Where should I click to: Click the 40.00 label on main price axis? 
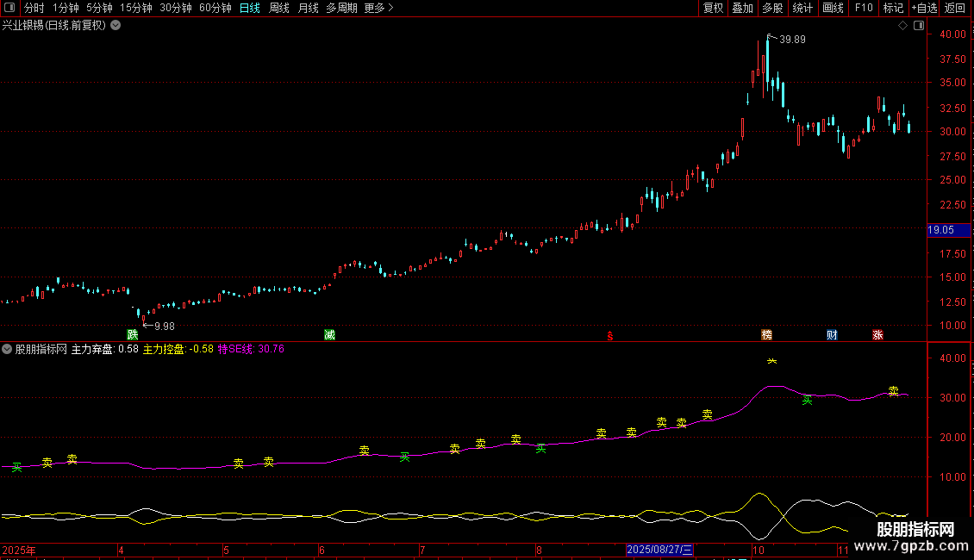(952, 34)
